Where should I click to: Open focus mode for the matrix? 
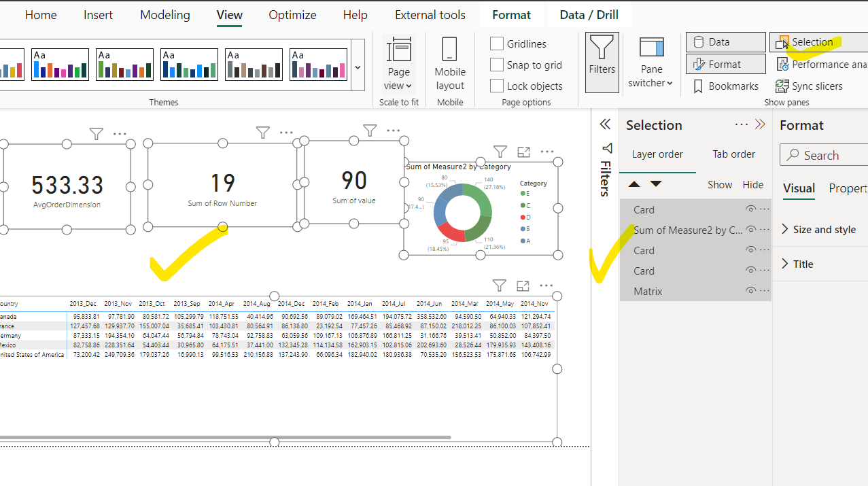coord(523,285)
